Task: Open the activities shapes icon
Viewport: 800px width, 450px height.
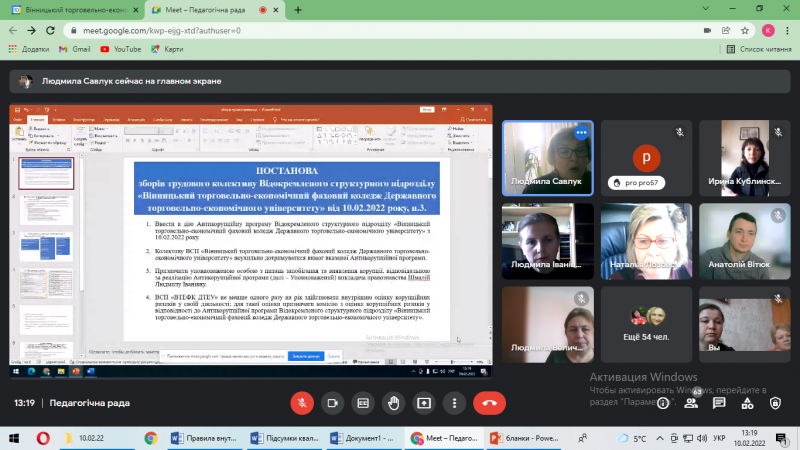Action: (747, 403)
